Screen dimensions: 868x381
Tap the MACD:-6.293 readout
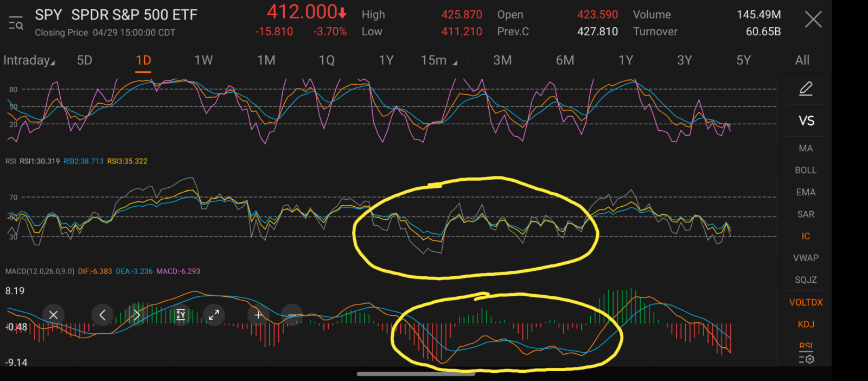(178, 271)
